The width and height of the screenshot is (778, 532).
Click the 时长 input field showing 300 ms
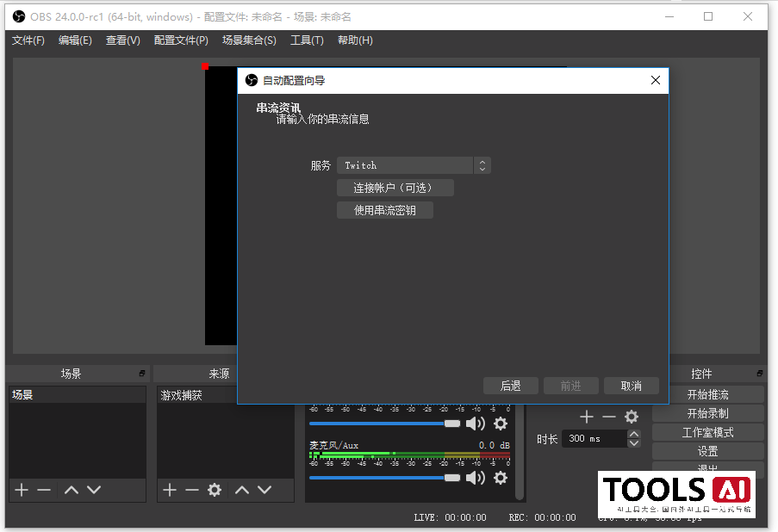click(x=593, y=438)
